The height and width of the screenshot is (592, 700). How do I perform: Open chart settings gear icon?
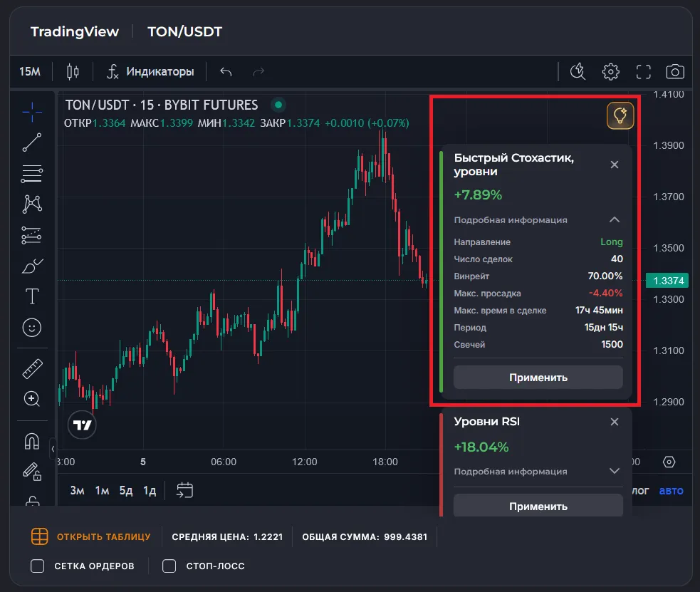[610, 72]
